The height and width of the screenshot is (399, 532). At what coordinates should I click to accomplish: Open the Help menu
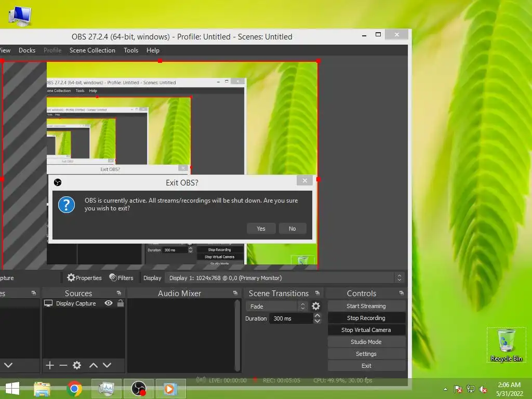pyautogui.click(x=153, y=50)
